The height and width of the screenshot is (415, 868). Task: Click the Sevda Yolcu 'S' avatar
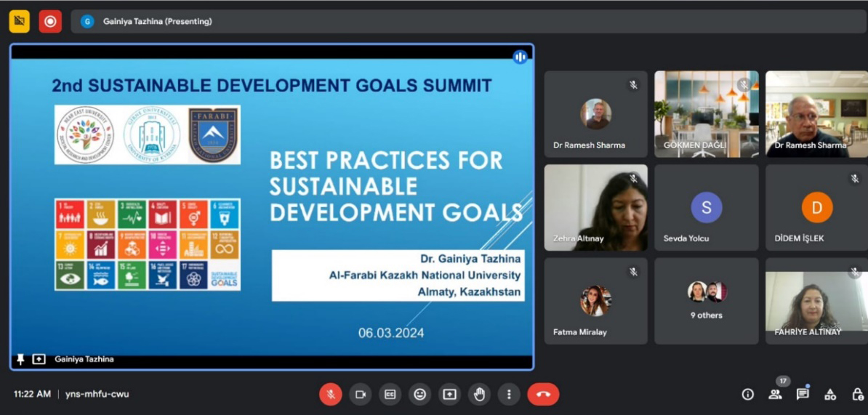[707, 208]
